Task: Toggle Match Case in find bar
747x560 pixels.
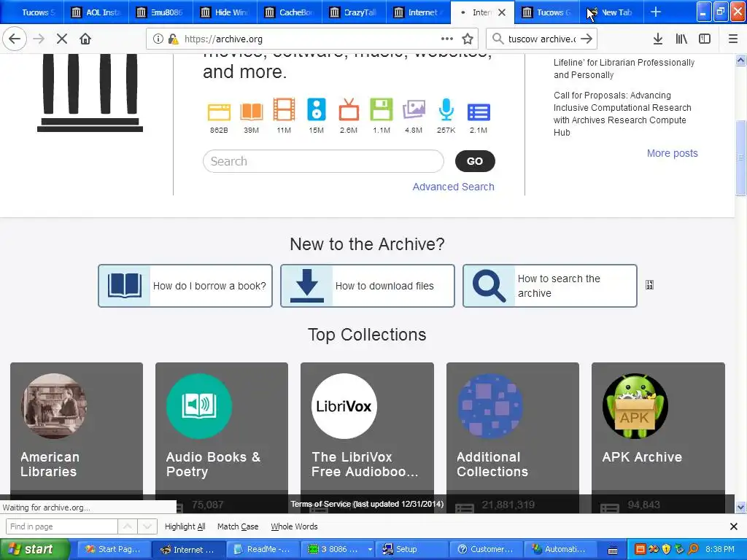Action: pos(238,526)
